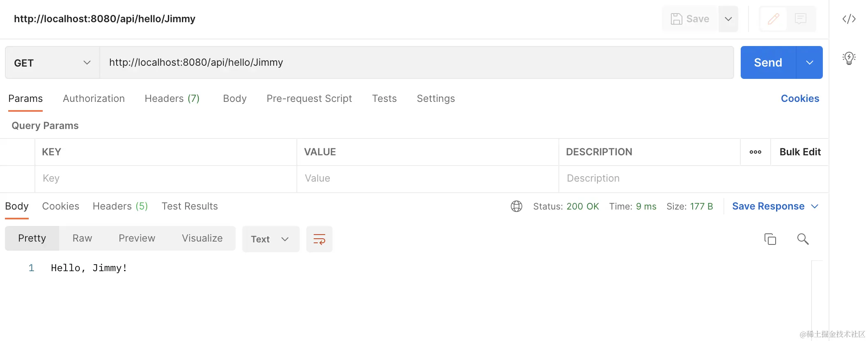868x341 pixels.
Task: Search the response with magnifier icon
Action: [x=803, y=239]
